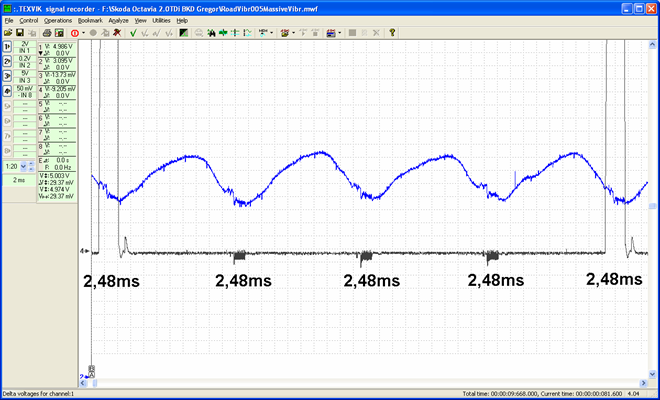Image resolution: width=660 pixels, height=400 pixels.
Task: Click the green double-arrow toolbar icon
Action: [224, 33]
